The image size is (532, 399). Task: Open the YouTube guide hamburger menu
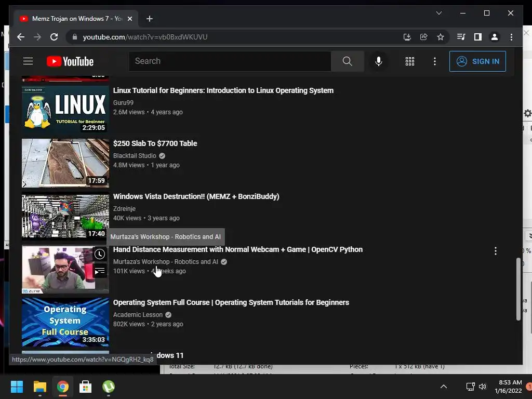pyautogui.click(x=28, y=61)
